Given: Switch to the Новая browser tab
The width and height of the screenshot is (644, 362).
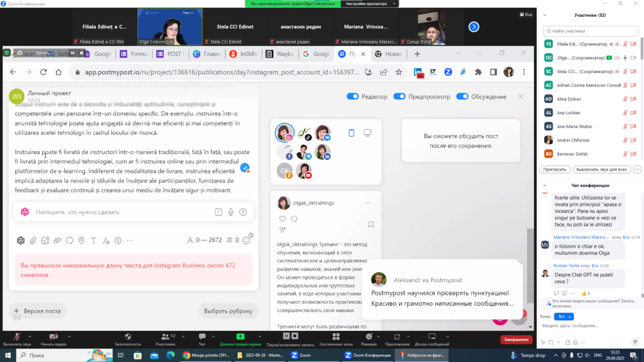Looking at the screenshot, I should click(x=390, y=54).
